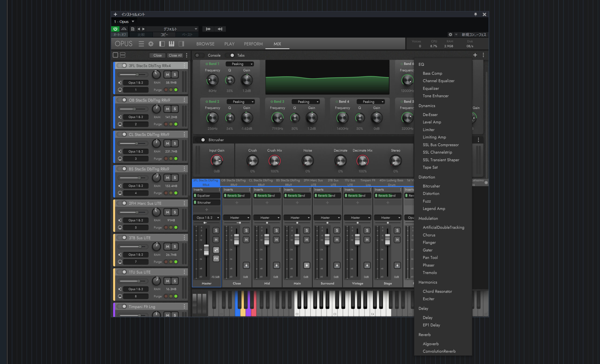The height and width of the screenshot is (364, 600).
Task: Toggle the Tabs view switch
Action: [230, 55]
